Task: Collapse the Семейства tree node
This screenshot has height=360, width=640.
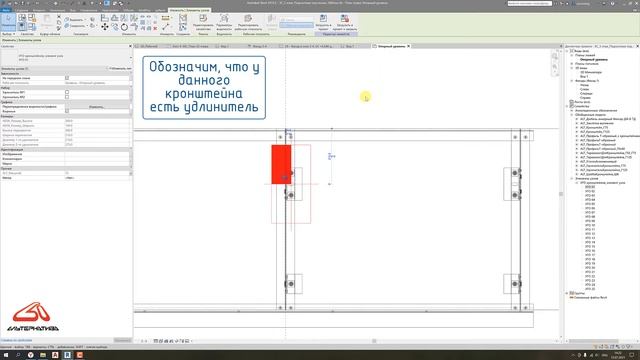Action: coord(567,106)
